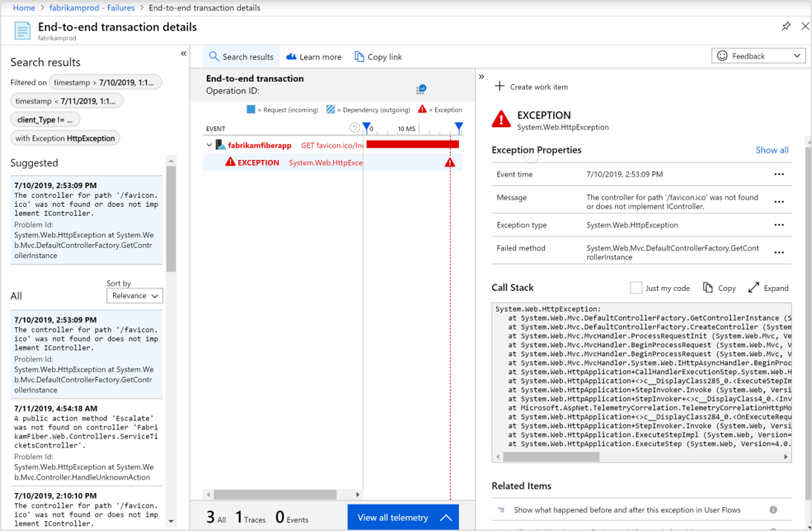The image size is (812, 531).
Task: Filter to 0 Events
Action: 291,517
